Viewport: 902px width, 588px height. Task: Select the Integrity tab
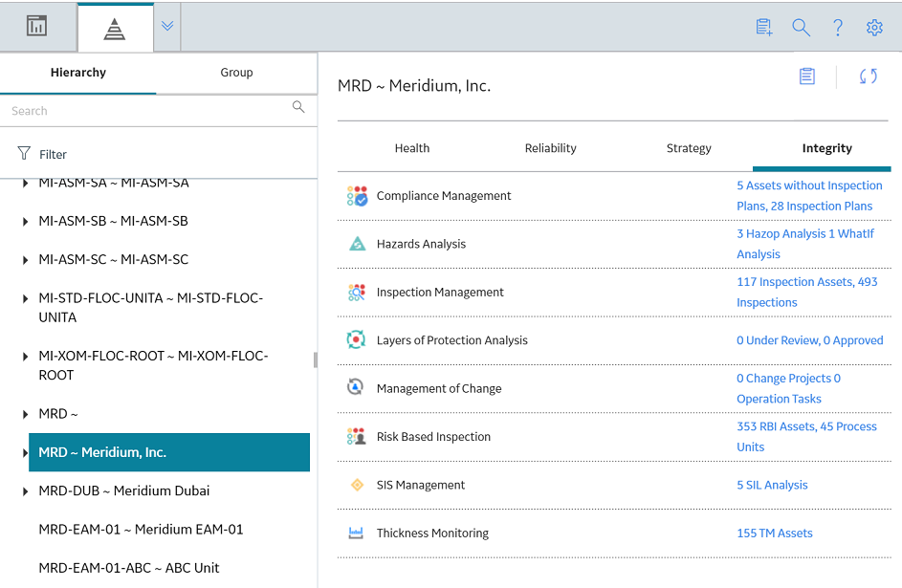pyautogui.click(x=827, y=148)
